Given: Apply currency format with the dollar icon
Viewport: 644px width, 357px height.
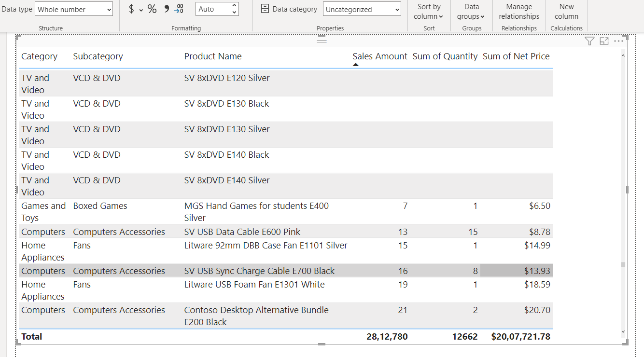Looking at the screenshot, I should tap(131, 9).
